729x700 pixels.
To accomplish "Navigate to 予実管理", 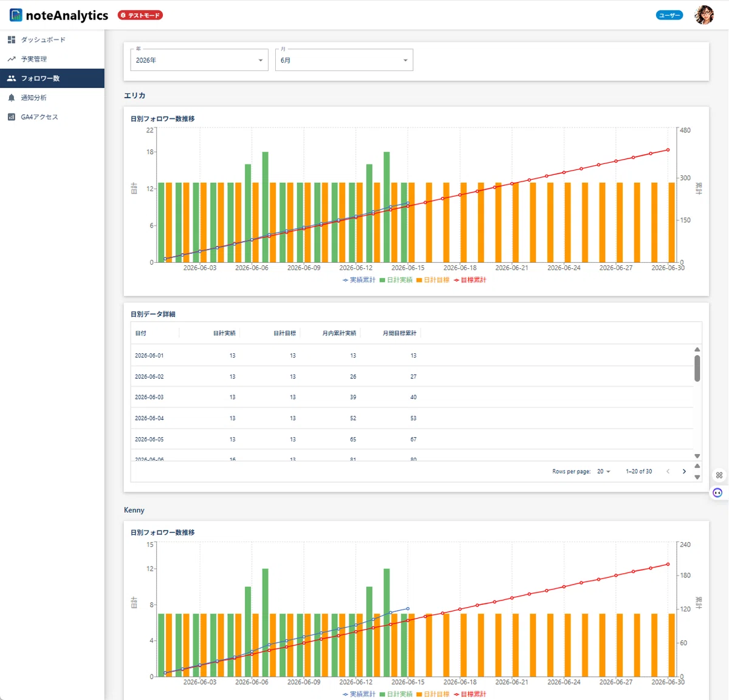I will [52, 59].
